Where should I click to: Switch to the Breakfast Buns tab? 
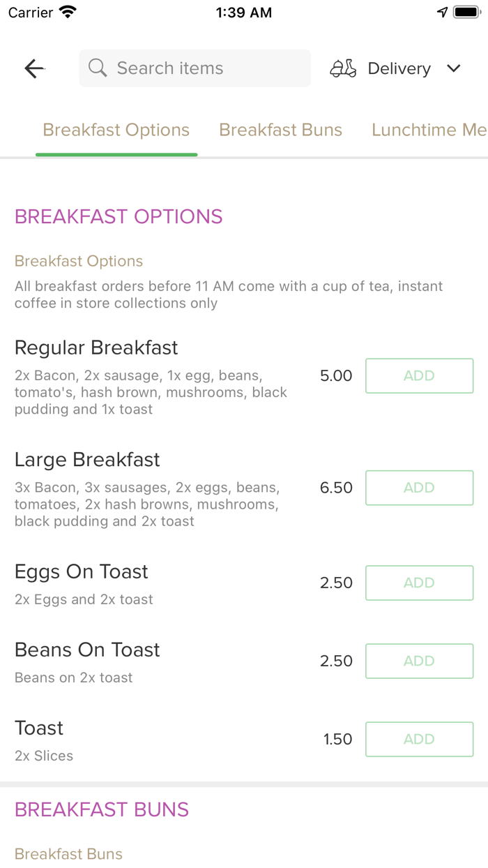pos(281,130)
